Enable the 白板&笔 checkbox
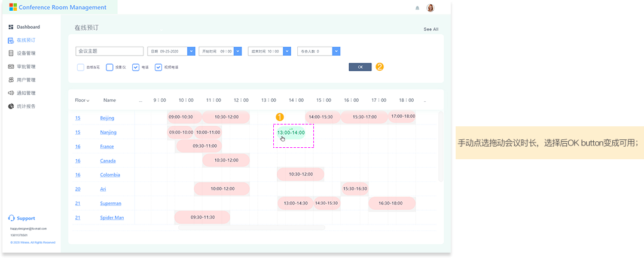Viewport: 644px width, 258px height. click(x=80, y=67)
